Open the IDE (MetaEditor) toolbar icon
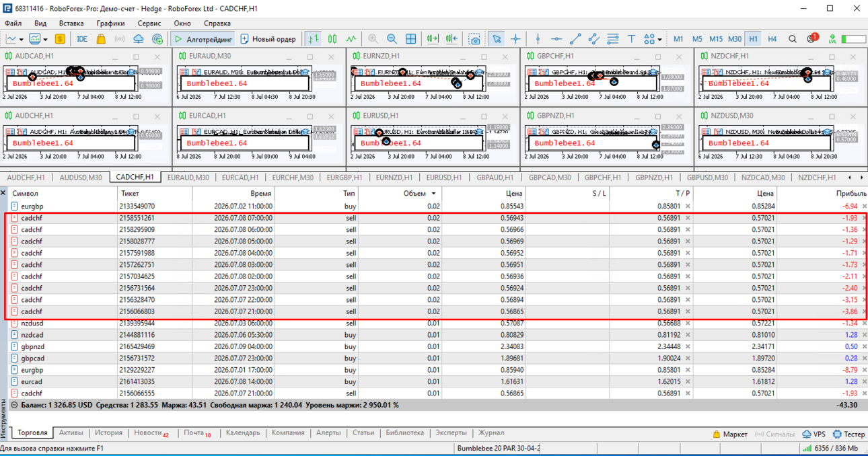The height and width of the screenshot is (456, 868). coord(82,39)
